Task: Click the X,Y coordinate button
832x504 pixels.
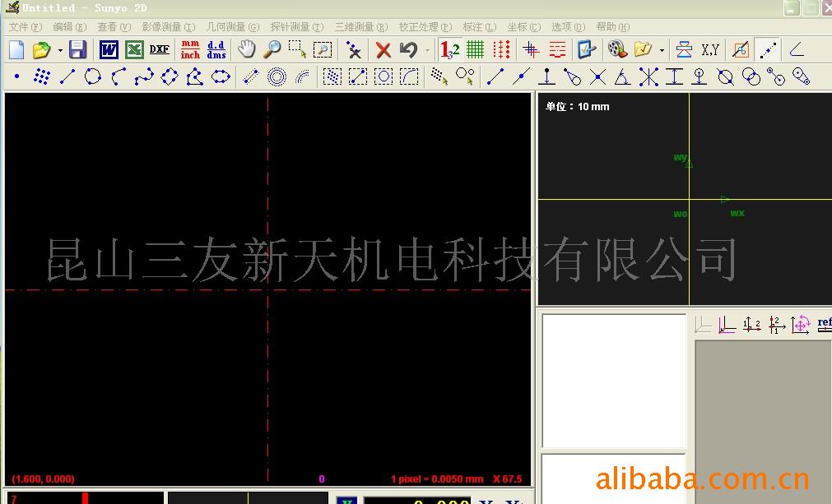Action: click(710, 50)
